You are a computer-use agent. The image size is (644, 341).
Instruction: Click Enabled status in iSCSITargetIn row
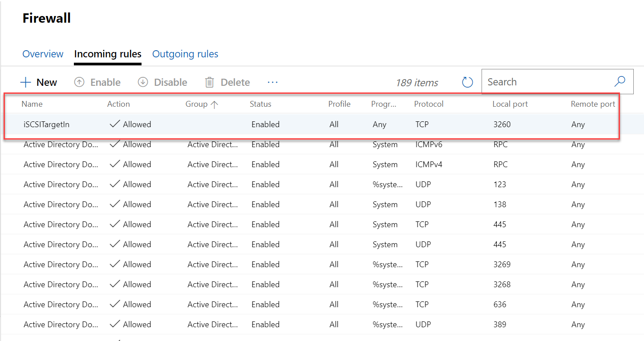[x=265, y=124]
